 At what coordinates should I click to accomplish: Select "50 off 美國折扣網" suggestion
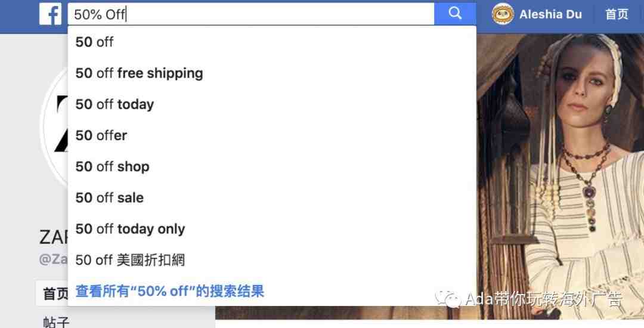[x=272, y=260]
